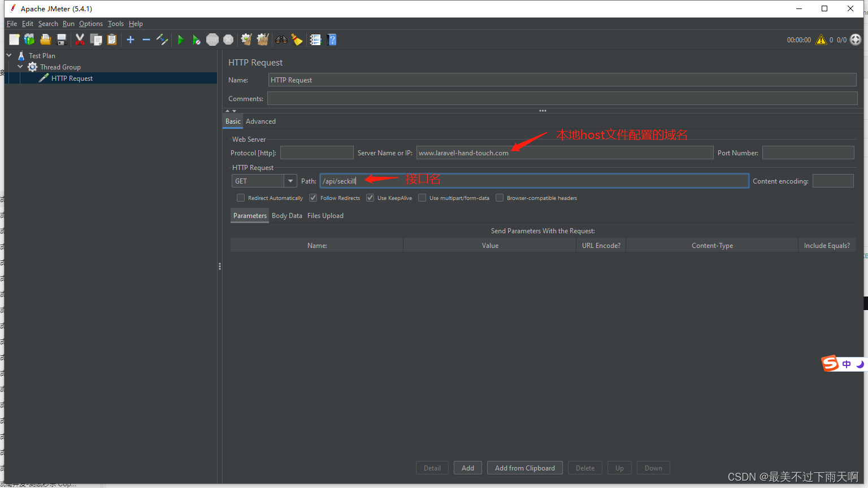Collapse all tree nodes with minus icon
The height and width of the screenshot is (488, 868).
click(x=146, y=40)
